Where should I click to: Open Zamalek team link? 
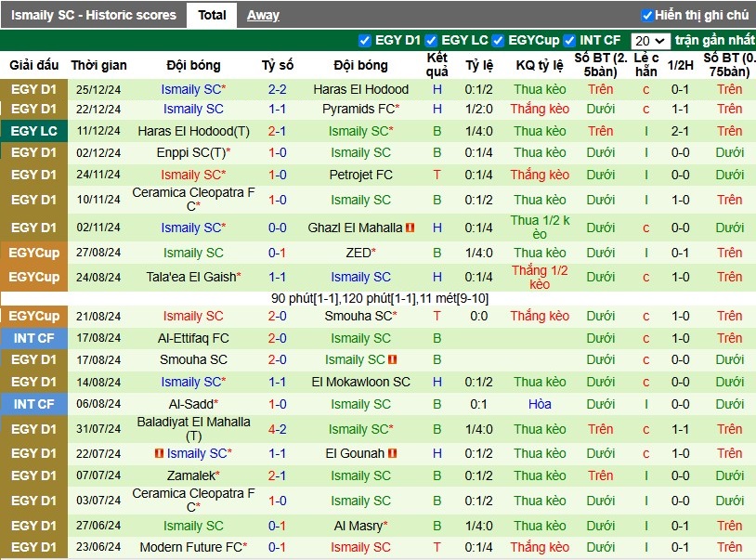tap(193, 475)
